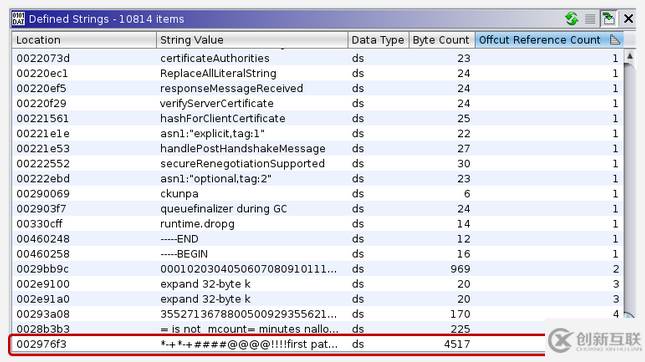Select location 00460258
645x362 pixels.
tap(43, 254)
